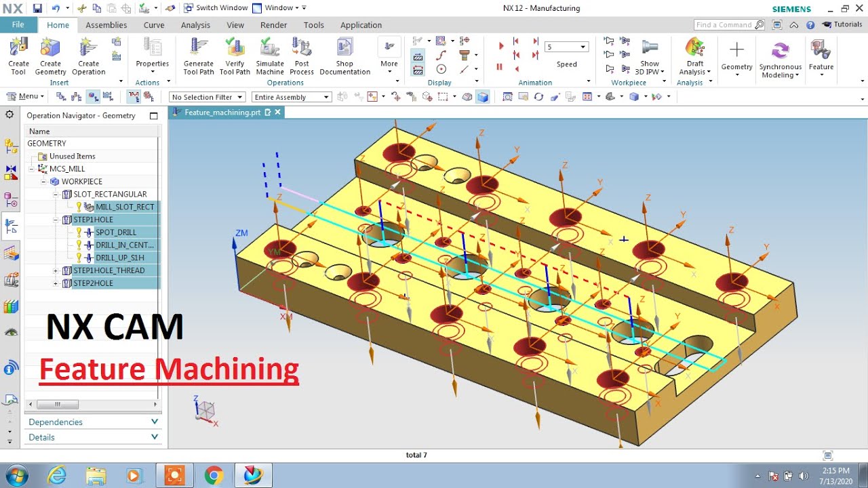The height and width of the screenshot is (488, 868).
Task: Switch to the Assemblies tab
Action: click(106, 25)
